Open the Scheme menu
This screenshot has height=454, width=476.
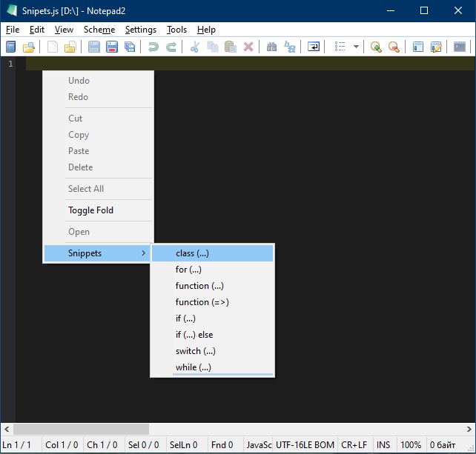(99, 30)
